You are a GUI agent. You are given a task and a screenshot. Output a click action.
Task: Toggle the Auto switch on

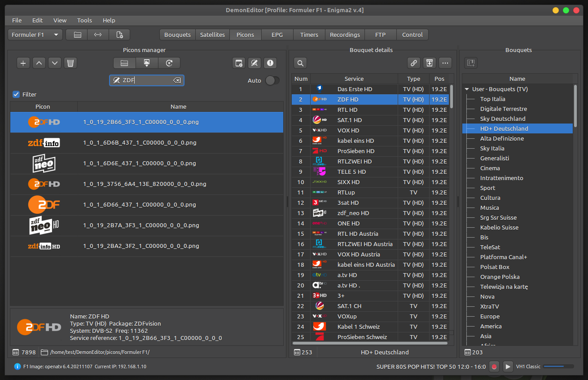pos(272,80)
